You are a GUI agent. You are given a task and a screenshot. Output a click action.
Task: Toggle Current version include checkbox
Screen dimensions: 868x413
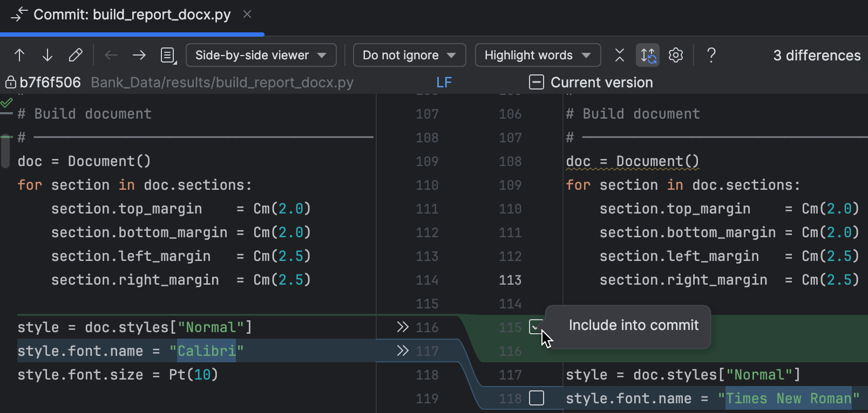point(537,82)
